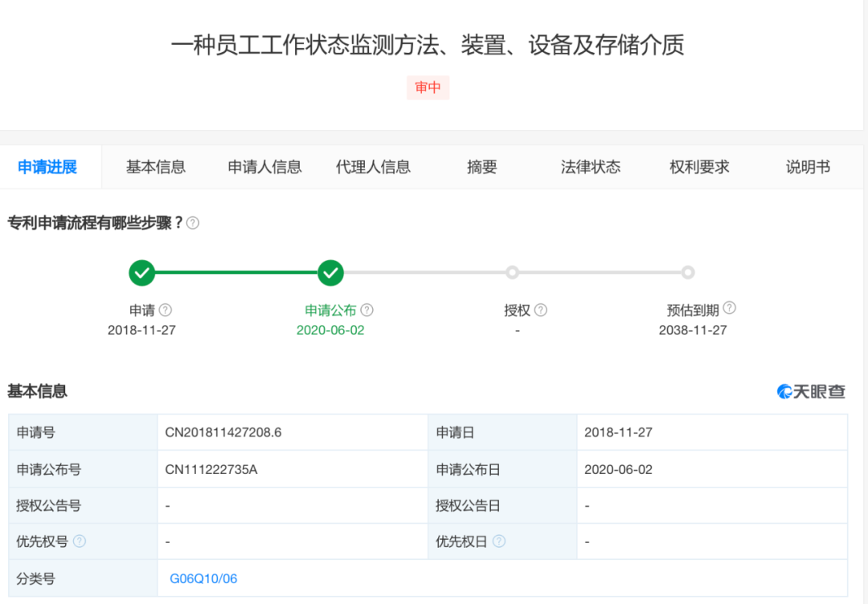
Task: Open the 申请人信息 tab
Action: click(264, 167)
